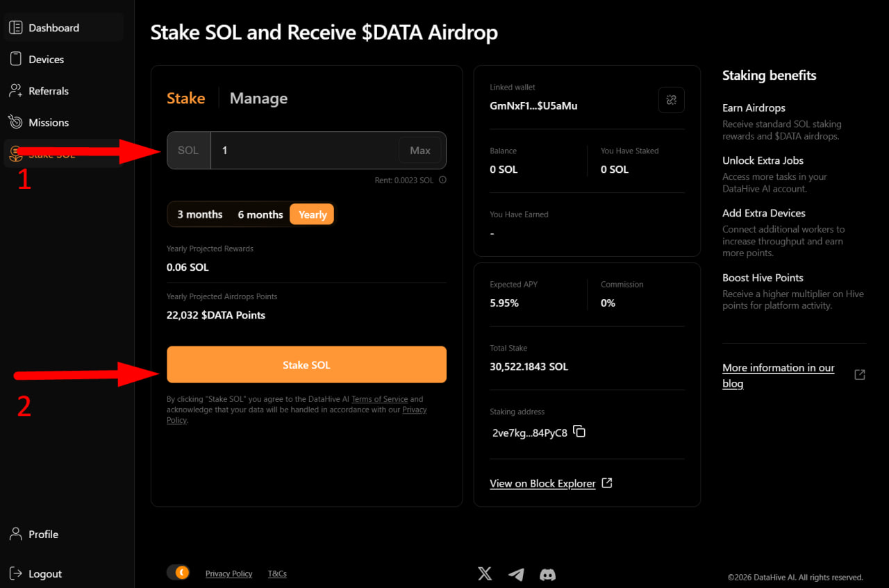This screenshot has height=588, width=889.
Task: Click the Commission 0% value
Action: coord(608,303)
